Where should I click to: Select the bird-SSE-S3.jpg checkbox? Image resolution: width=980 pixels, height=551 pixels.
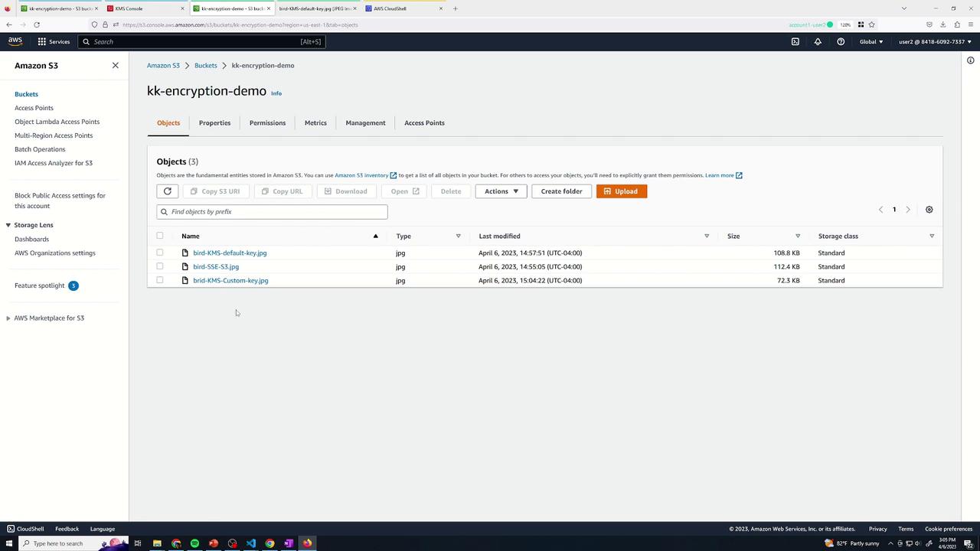(x=160, y=266)
